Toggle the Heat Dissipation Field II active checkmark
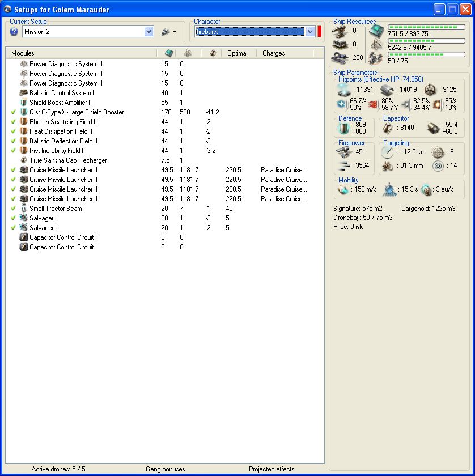Screen dimensions: 475x476 point(14,131)
